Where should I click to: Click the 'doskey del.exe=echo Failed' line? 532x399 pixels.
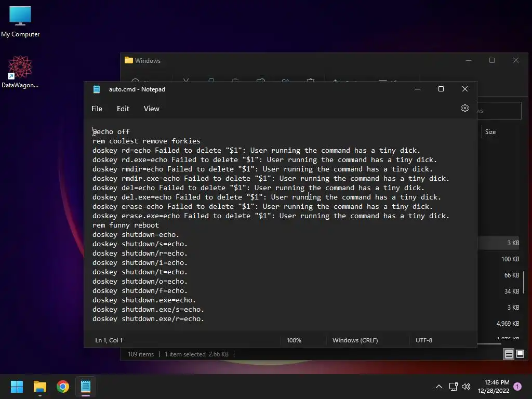coord(267,197)
